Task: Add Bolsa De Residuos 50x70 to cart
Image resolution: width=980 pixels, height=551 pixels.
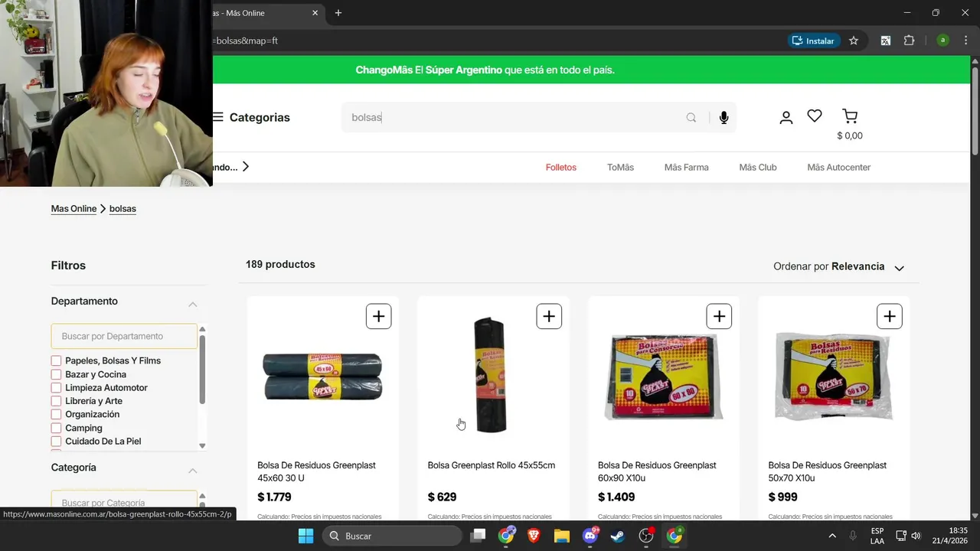Action: (x=890, y=316)
